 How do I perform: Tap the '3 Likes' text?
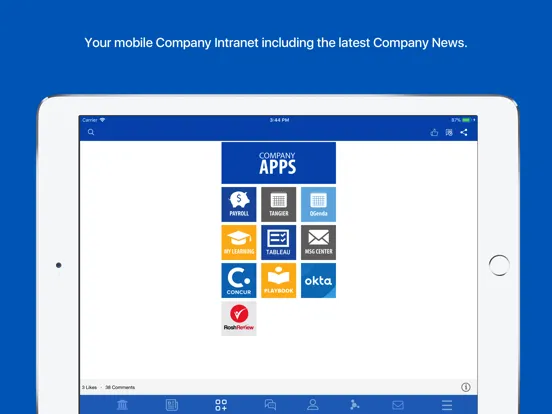tap(89, 387)
